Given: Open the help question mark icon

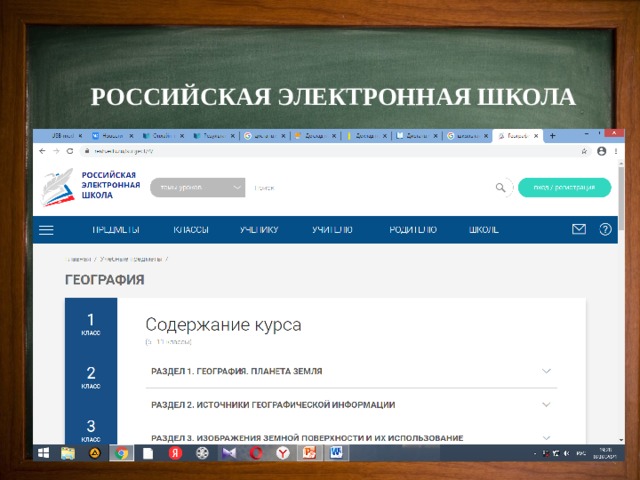Looking at the screenshot, I should tap(605, 229).
